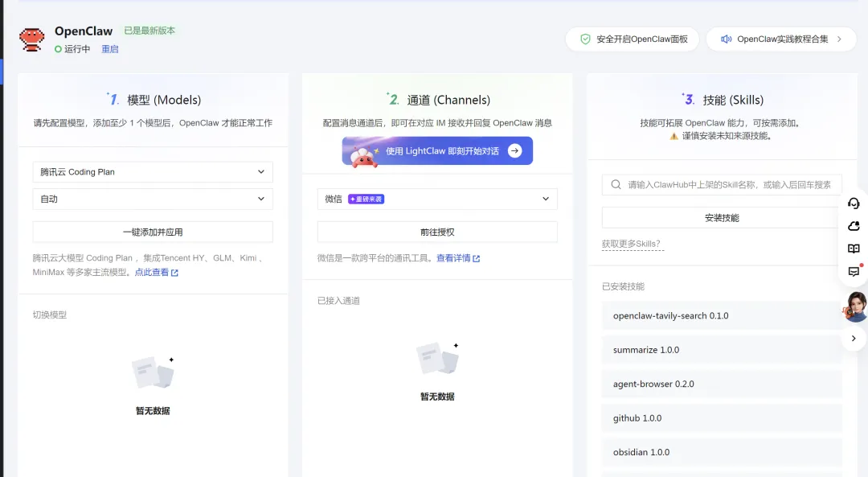Click the crab mascot in LightClaw banner
Screen dimensions: 868x477
click(x=362, y=158)
